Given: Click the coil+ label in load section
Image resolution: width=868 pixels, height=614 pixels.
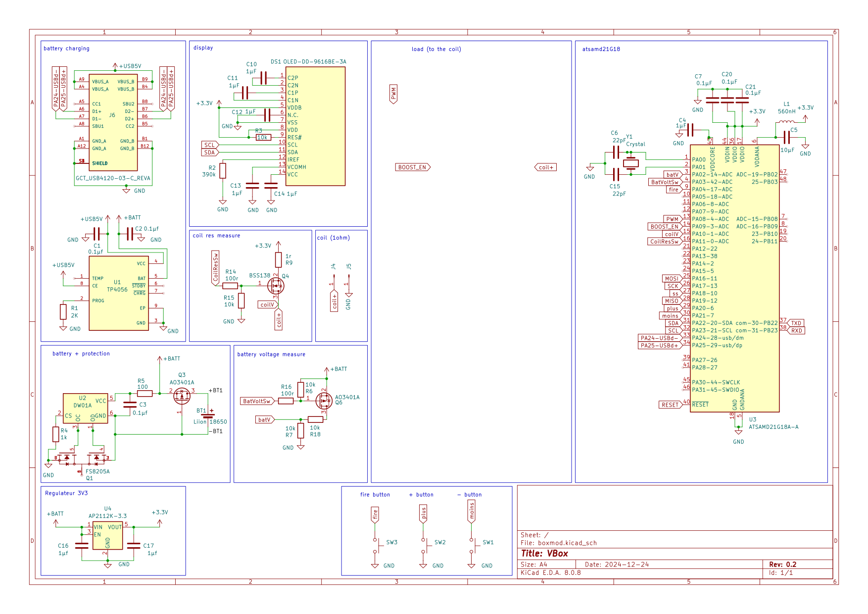Looking at the screenshot, I should coord(546,167).
